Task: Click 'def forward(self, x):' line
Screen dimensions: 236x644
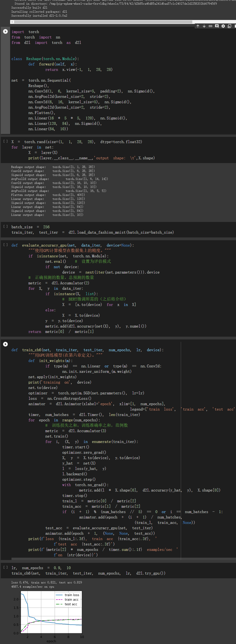Action: click(53, 64)
